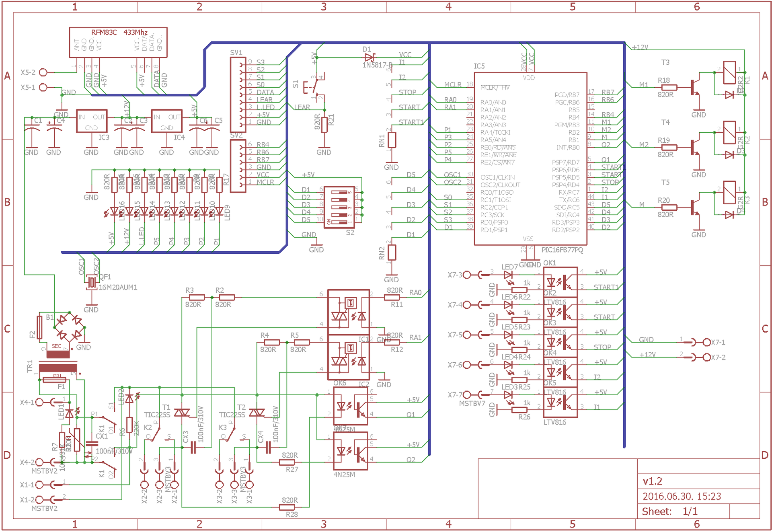Click the RFM83C 433Mhz module symbol
This screenshot has width=772, height=532.
[x=118, y=42]
